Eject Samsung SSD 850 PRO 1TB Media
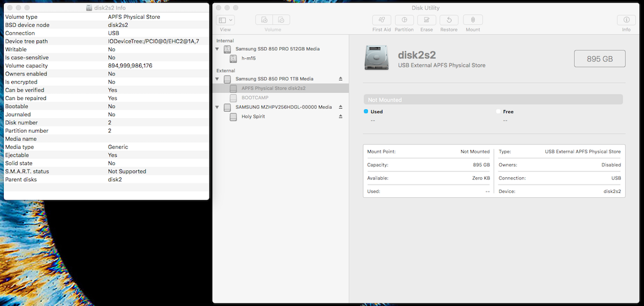Image resolution: width=644 pixels, height=306 pixels. click(x=340, y=79)
